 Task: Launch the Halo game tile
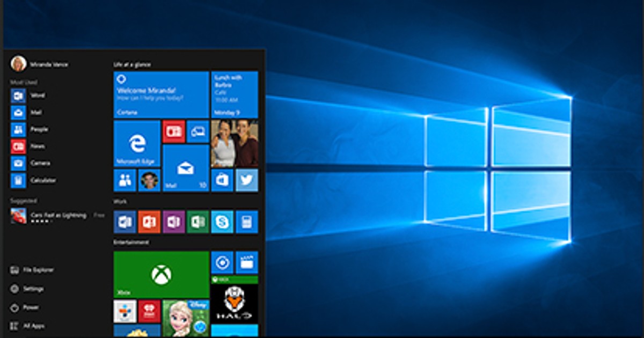[235, 299]
